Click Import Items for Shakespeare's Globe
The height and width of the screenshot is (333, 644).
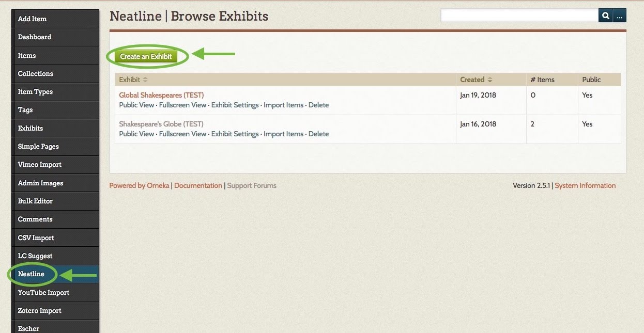pos(283,134)
